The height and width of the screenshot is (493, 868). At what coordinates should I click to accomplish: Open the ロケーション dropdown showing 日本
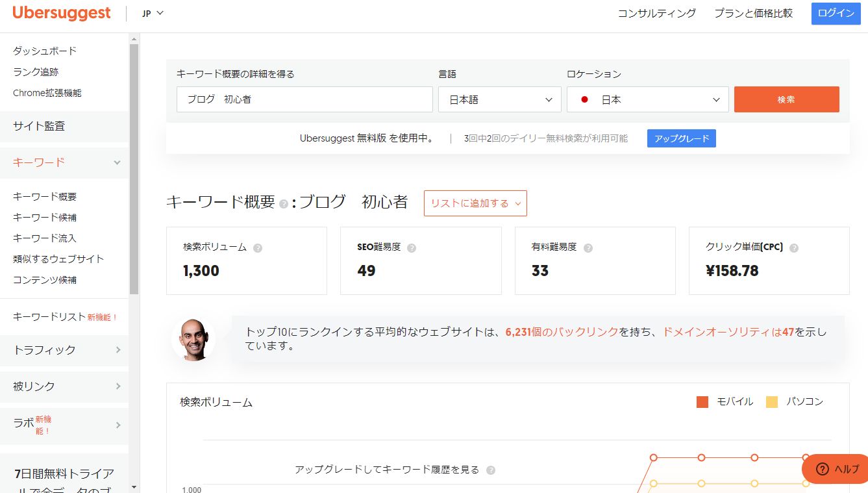(x=648, y=99)
